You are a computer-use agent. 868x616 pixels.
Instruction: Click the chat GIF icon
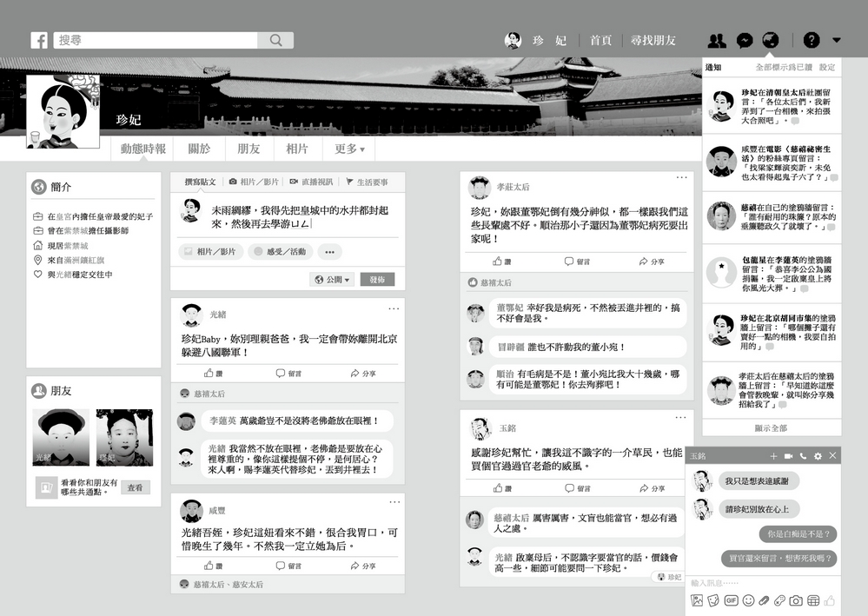pos(732,600)
